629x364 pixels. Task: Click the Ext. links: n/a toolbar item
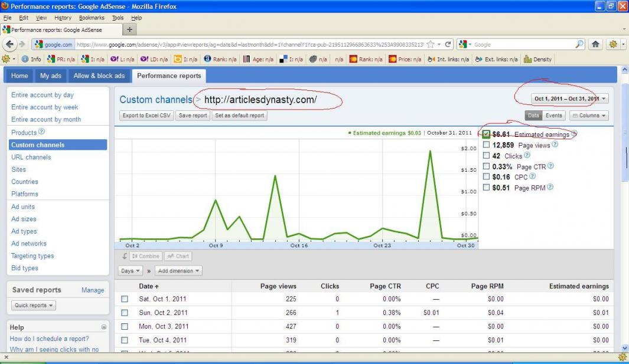pos(497,60)
